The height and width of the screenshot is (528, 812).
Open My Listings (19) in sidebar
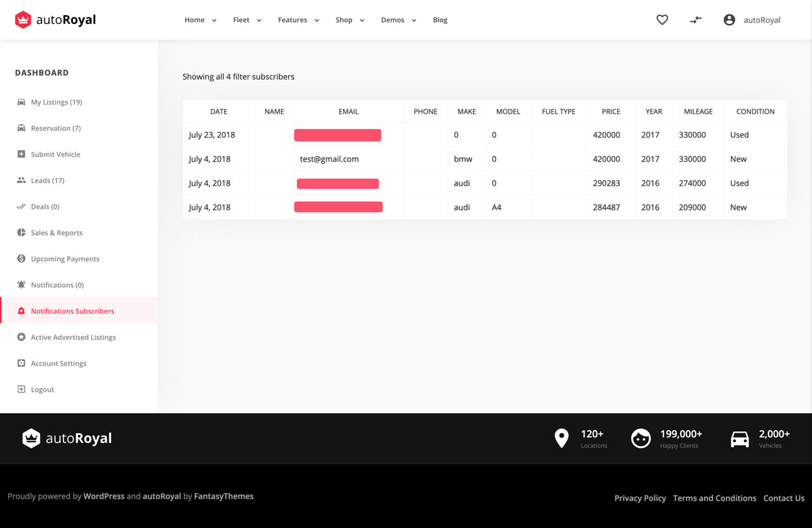(x=57, y=102)
